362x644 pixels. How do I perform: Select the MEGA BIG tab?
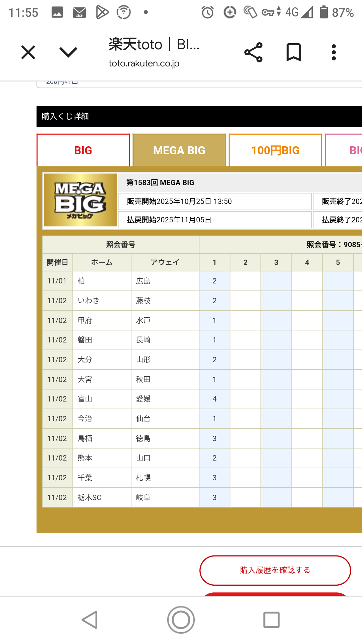pyautogui.click(x=179, y=150)
